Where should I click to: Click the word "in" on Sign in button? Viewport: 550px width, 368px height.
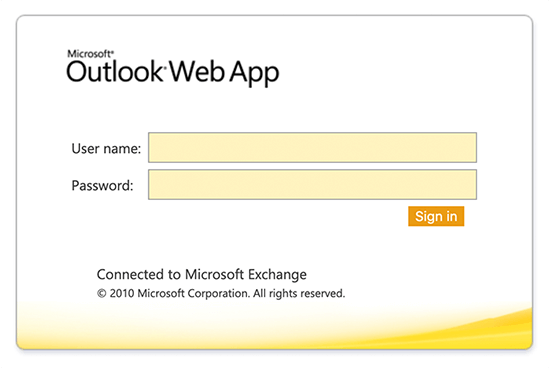click(x=452, y=216)
